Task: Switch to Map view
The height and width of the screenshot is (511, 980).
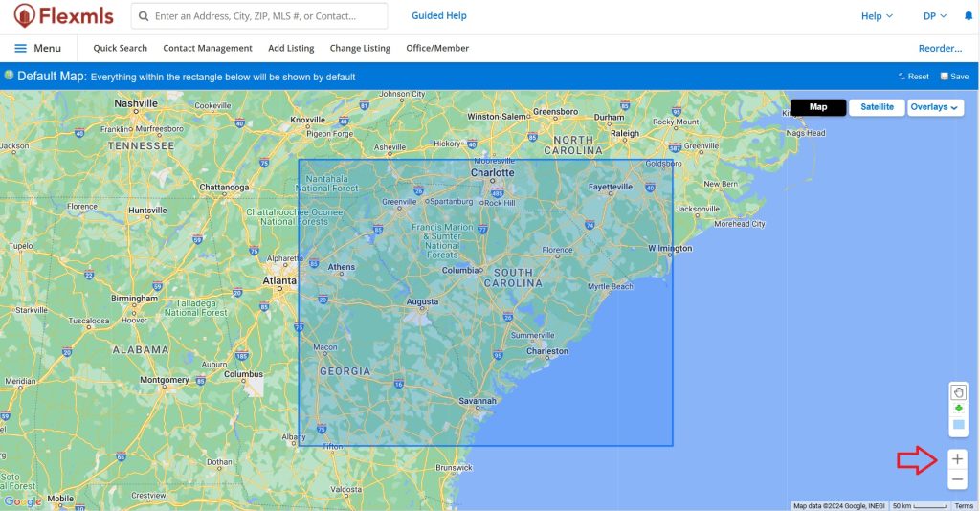Action: [818, 107]
